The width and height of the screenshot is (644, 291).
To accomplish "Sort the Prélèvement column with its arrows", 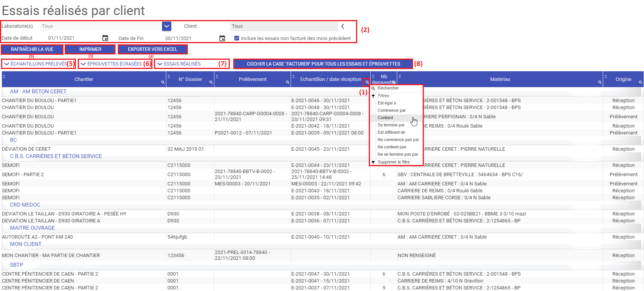I will (217, 76).
